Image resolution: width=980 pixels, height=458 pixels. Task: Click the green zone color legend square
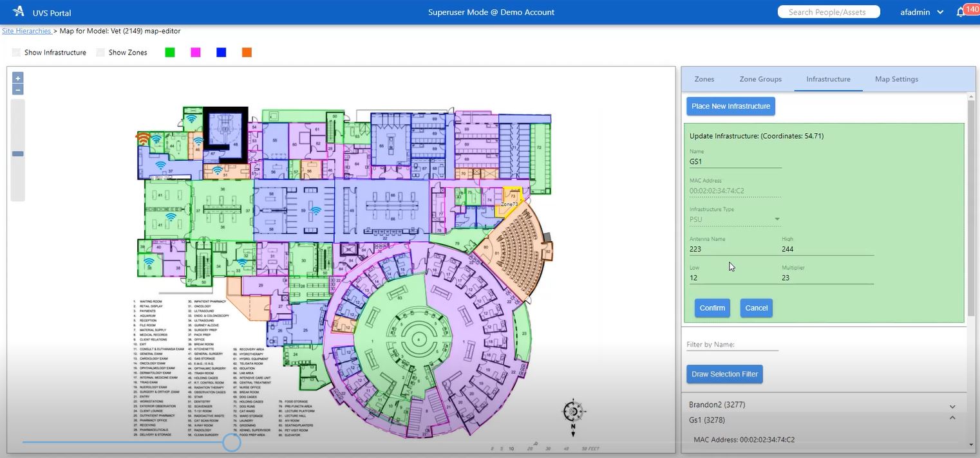[169, 52]
